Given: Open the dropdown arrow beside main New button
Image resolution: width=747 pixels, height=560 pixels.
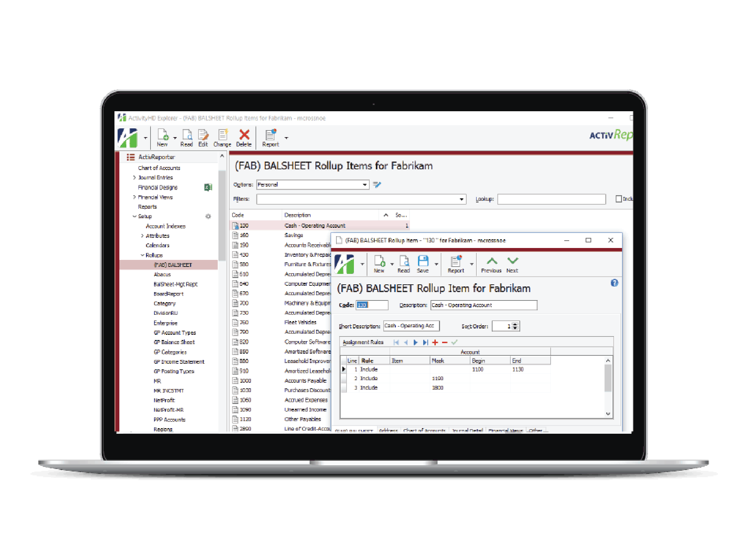Looking at the screenshot, I should pyautogui.click(x=175, y=138).
